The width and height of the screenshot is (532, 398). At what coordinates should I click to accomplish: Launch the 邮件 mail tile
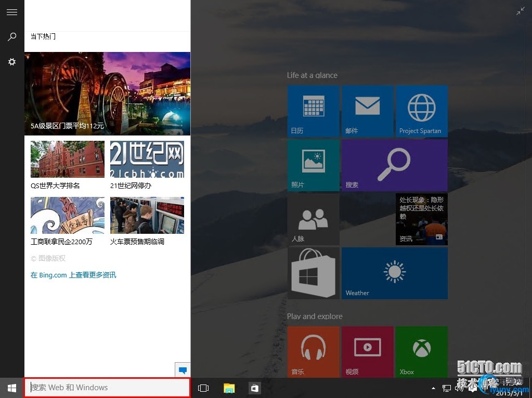click(x=368, y=111)
